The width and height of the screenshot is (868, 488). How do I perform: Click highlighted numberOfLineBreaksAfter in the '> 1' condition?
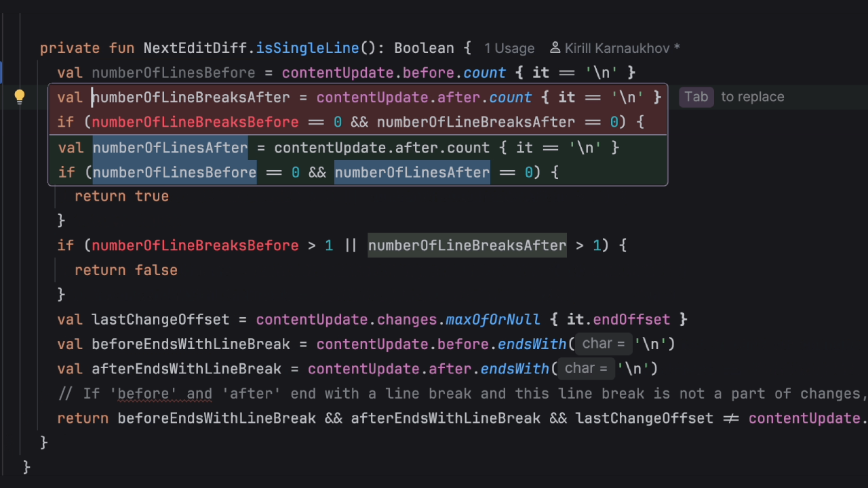point(467,245)
